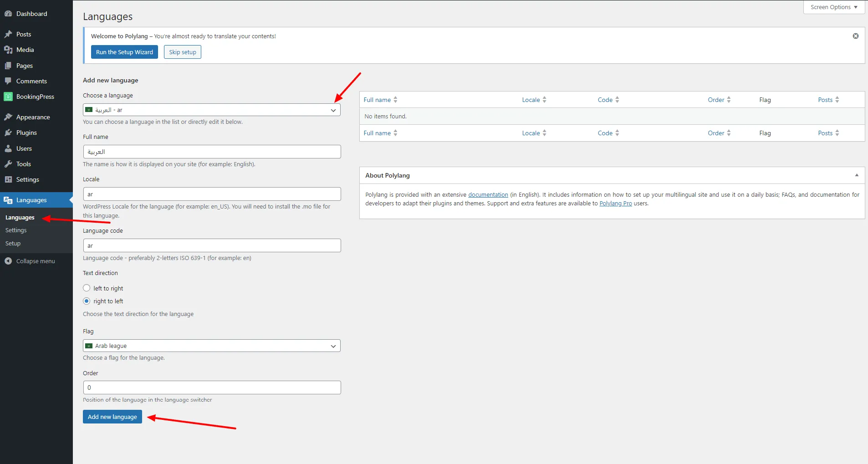
Task: Open the Media menu item
Action: [x=25, y=50]
